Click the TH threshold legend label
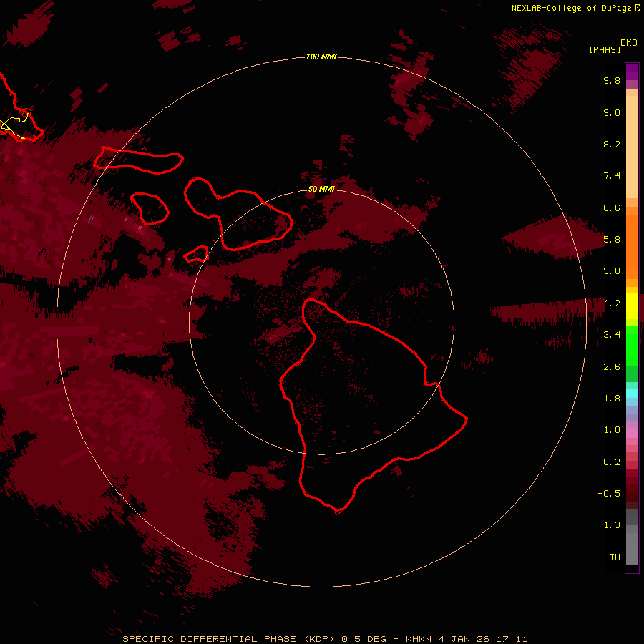Viewport: 644px width, 644px height. pyautogui.click(x=615, y=557)
